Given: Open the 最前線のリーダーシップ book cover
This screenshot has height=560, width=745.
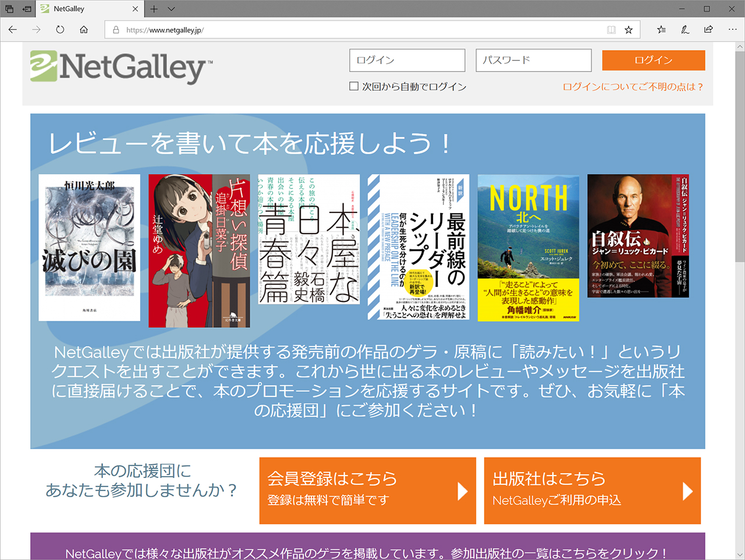Looking at the screenshot, I should [x=418, y=247].
